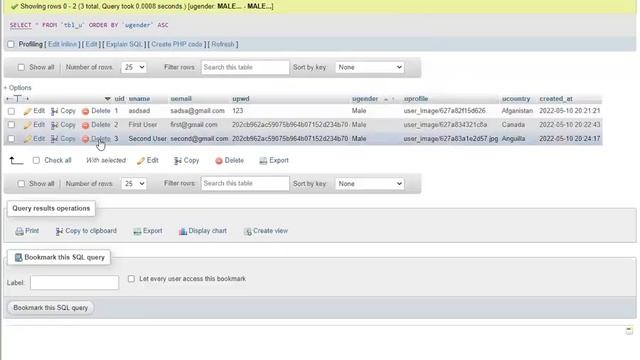640x360 pixels.
Task: Click the Canada country cell
Action: 513,125
